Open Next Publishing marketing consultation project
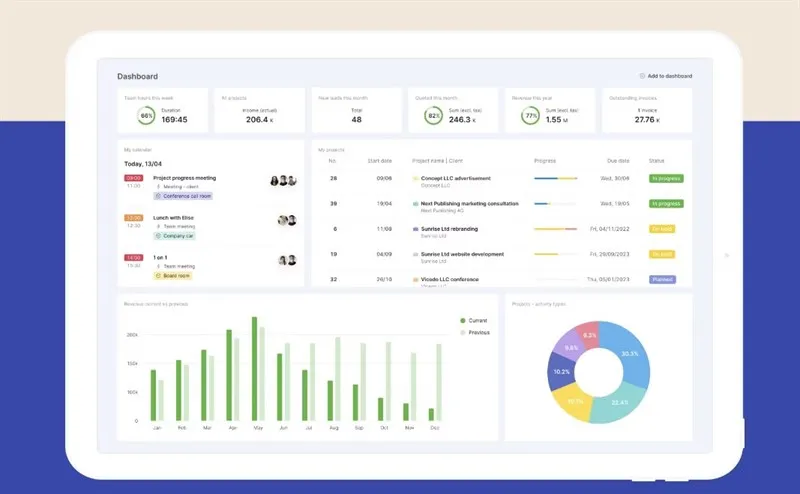This screenshot has height=494, width=800. pyautogui.click(x=469, y=203)
